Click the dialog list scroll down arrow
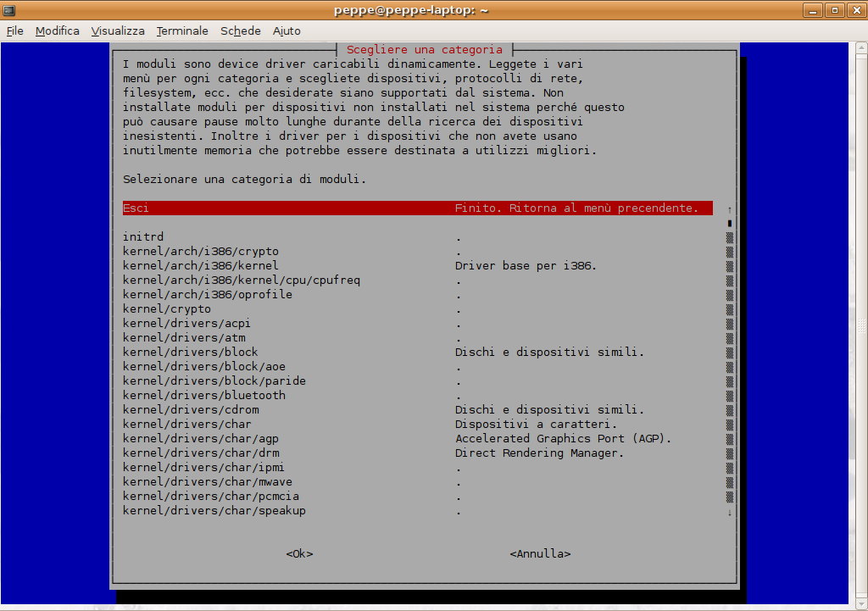Viewport: 868px width, 611px height. (729, 512)
